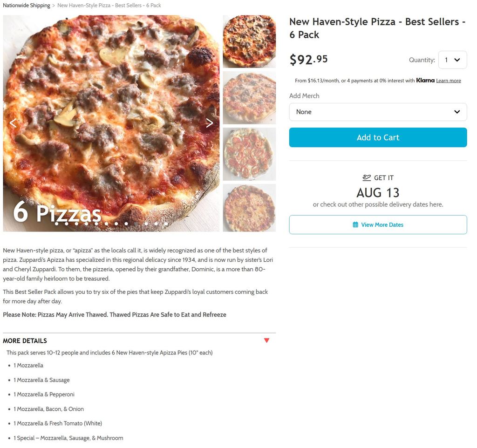Image resolution: width=477 pixels, height=448 pixels.
Task: Go to Nationwide Shipping breadcrumb
Action: click(27, 5)
